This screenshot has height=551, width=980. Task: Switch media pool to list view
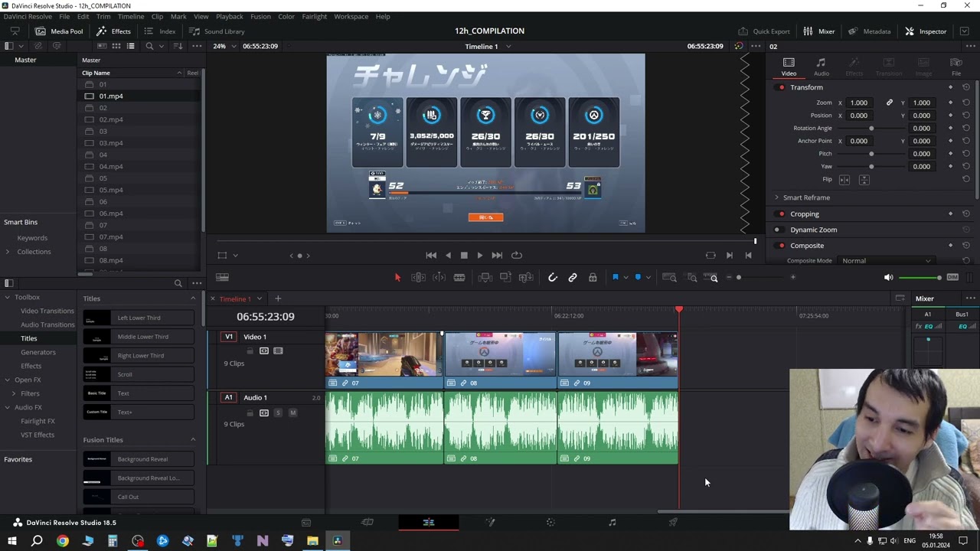(x=130, y=46)
